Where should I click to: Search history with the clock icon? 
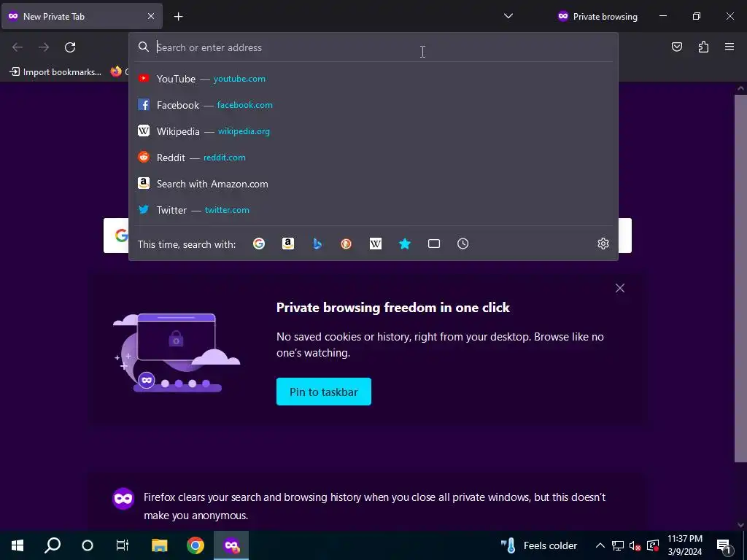pos(463,244)
